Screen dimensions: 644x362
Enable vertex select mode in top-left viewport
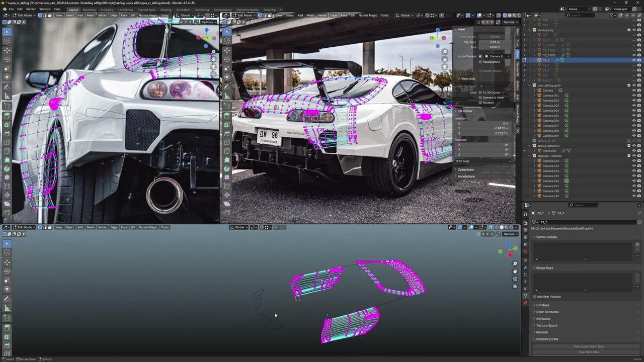pyautogui.click(x=40, y=16)
